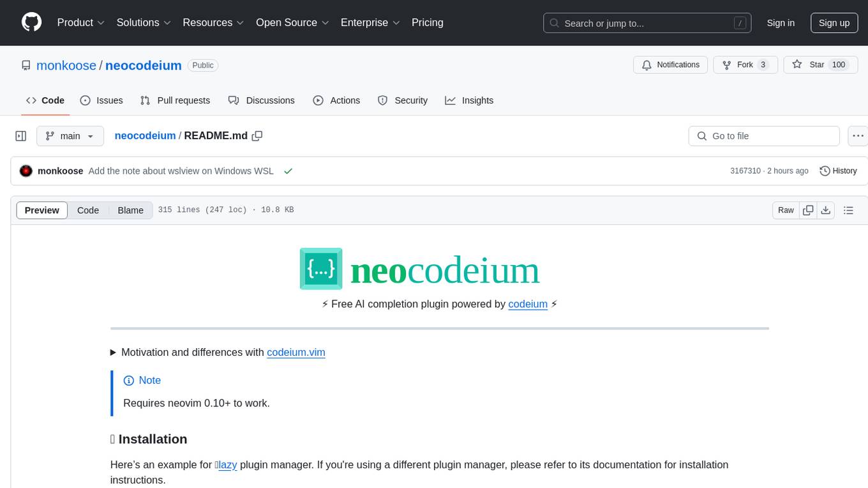Open the GitHub homepage logo
This screenshot has height=488, width=868.
[31, 22]
